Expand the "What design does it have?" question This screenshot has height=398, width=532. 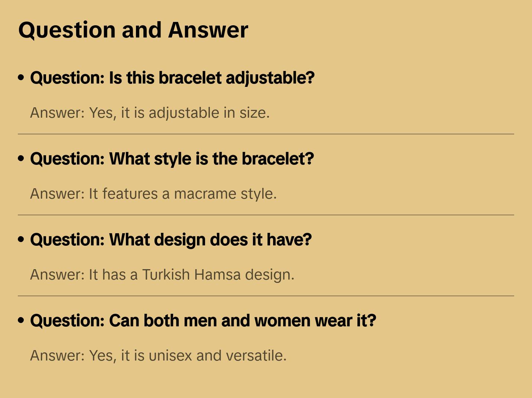coord(171,240)
